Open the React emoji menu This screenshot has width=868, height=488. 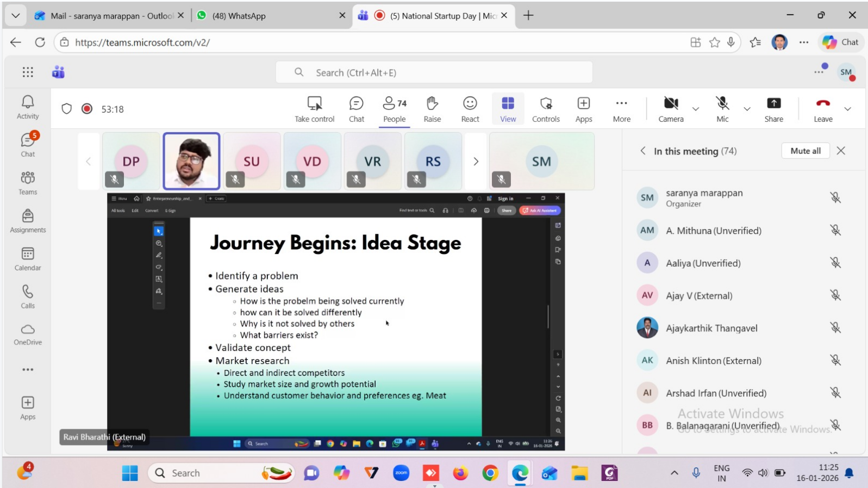click(x=470, y=109)
